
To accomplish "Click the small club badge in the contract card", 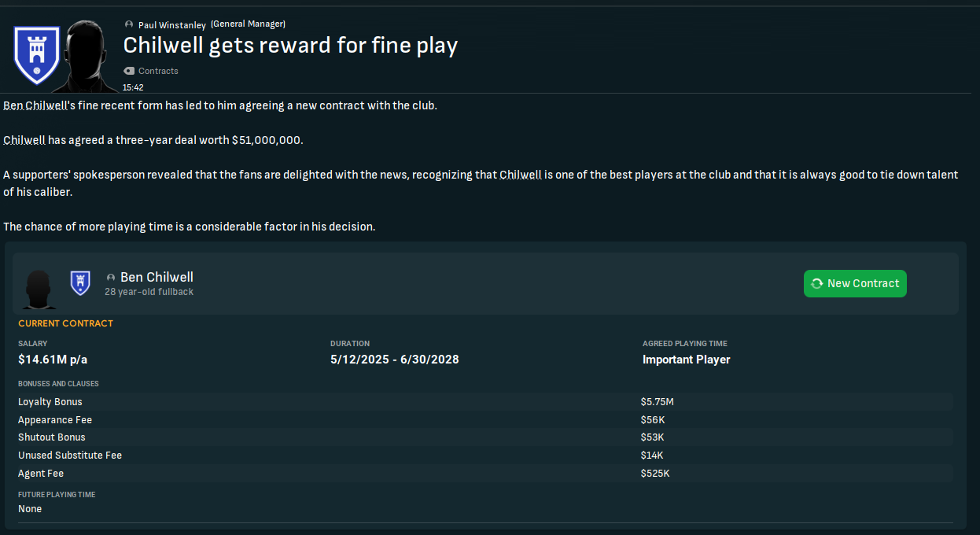I will point(80,282).
